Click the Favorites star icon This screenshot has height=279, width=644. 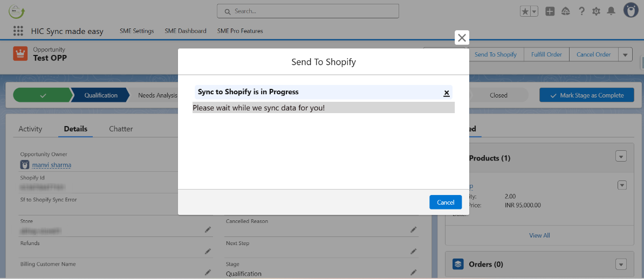click(x=525, y=11)
